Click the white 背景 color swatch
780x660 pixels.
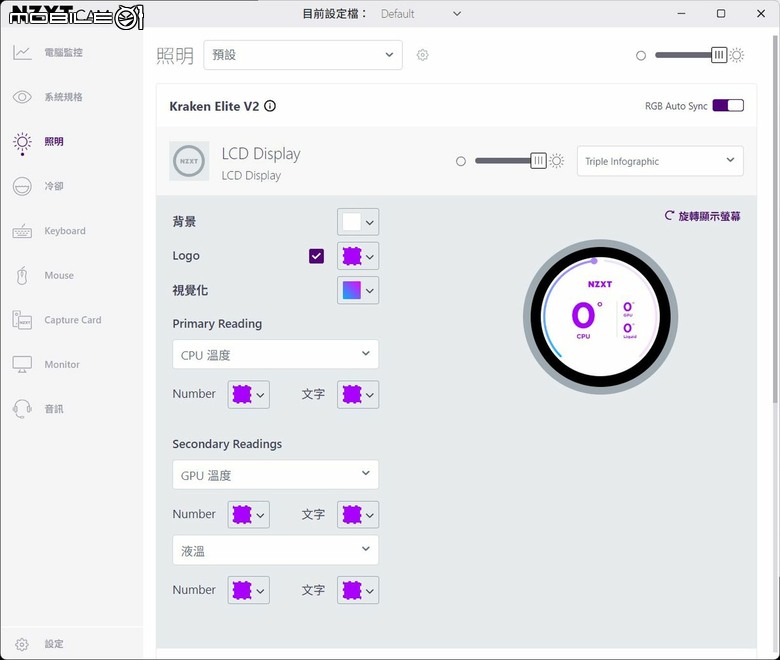click(352, 222)
